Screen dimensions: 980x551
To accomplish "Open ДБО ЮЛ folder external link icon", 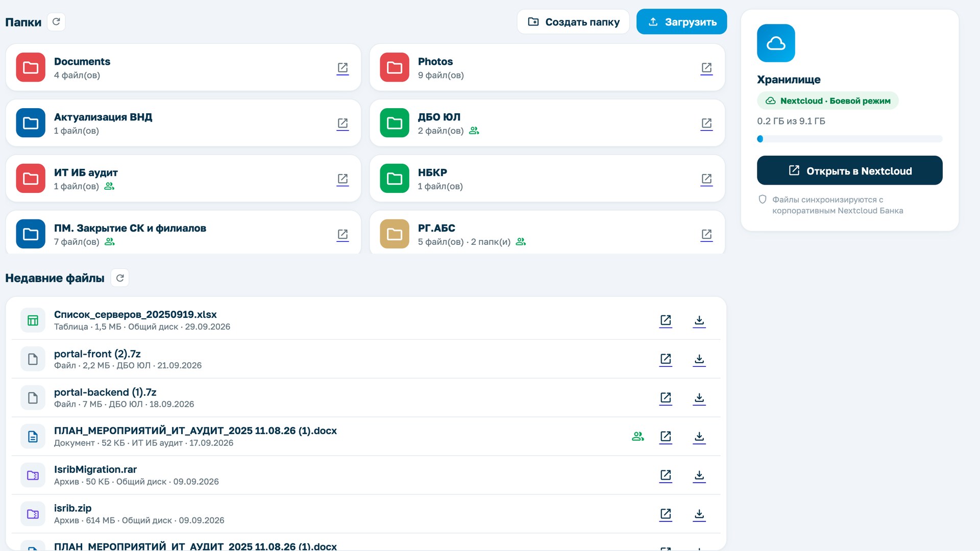I will [706, 123].
